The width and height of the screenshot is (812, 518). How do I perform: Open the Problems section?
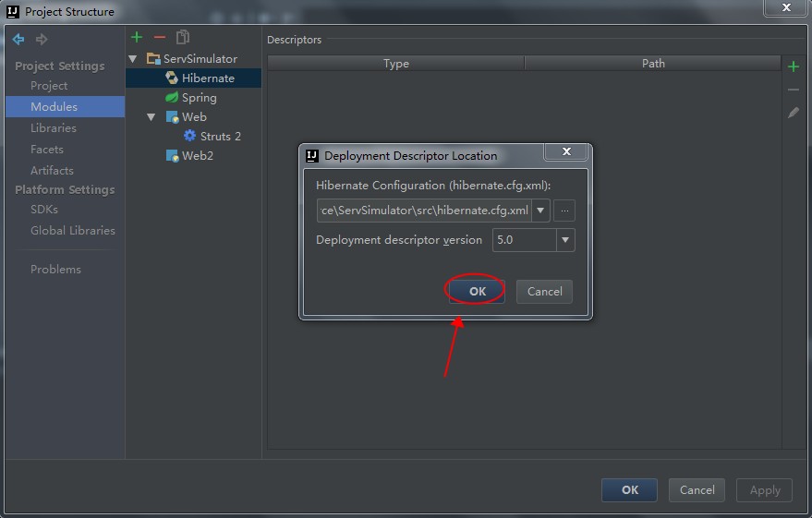55,269
